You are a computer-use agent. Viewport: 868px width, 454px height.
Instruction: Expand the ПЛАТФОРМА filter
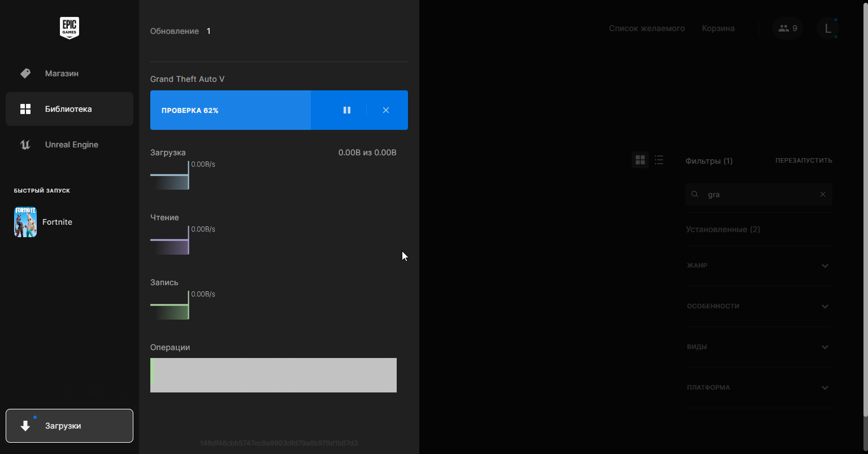(x=759, y=387)
